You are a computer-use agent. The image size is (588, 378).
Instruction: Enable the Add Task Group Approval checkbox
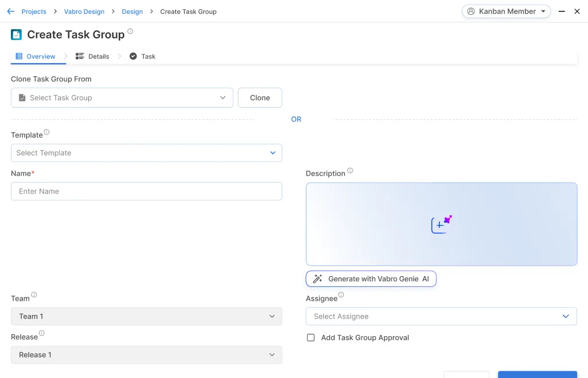click(311, 337)
